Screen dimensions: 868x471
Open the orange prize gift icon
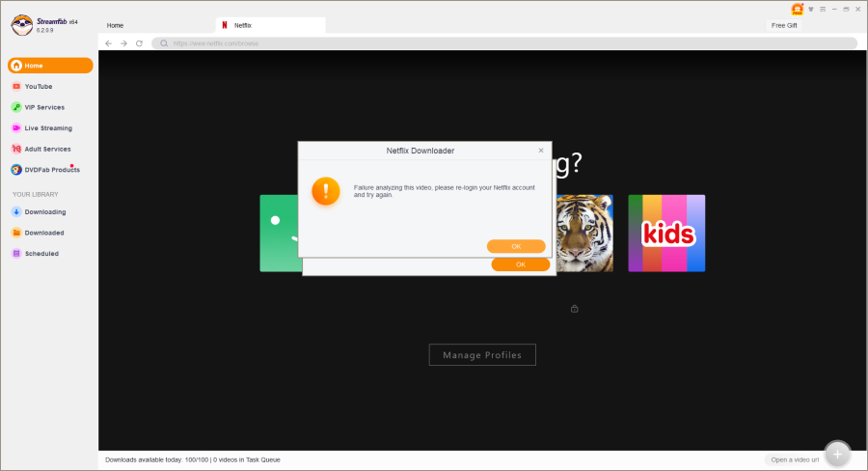point(798,9)
